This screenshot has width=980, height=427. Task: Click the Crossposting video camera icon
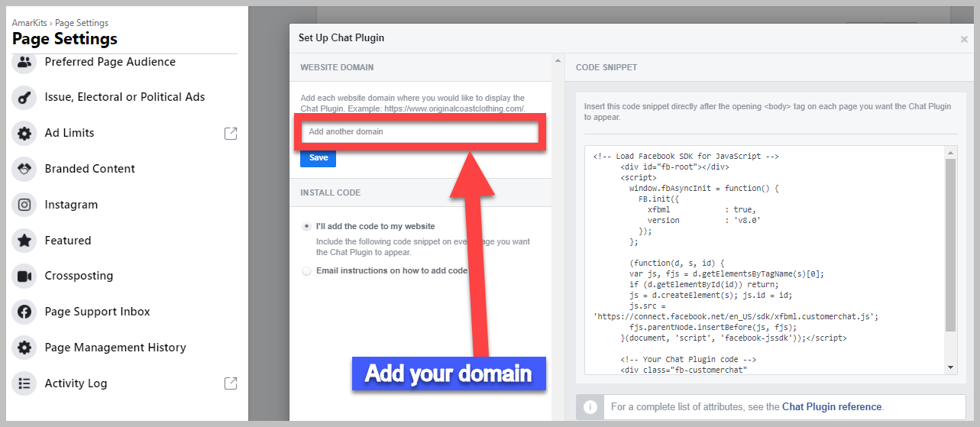(24, 277)
